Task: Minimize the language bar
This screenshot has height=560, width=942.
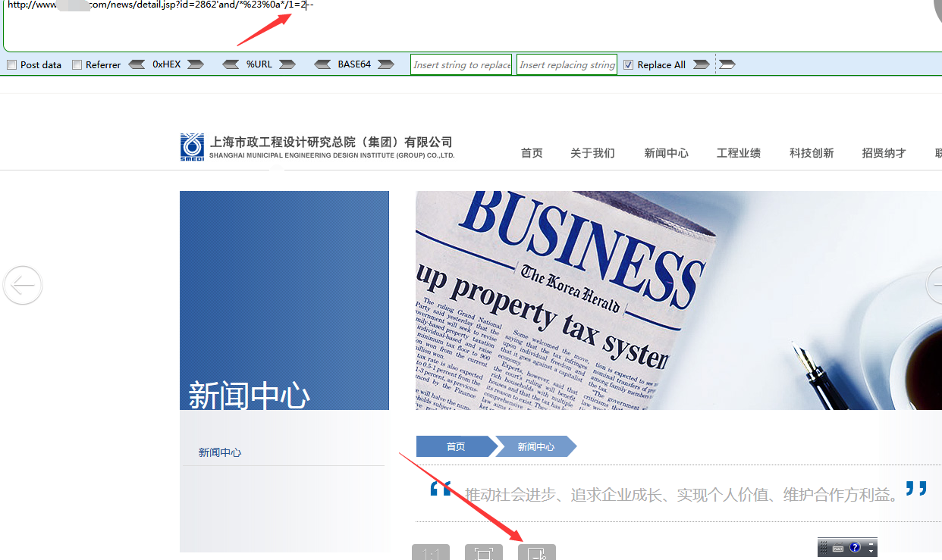Action: coord(871,543)
